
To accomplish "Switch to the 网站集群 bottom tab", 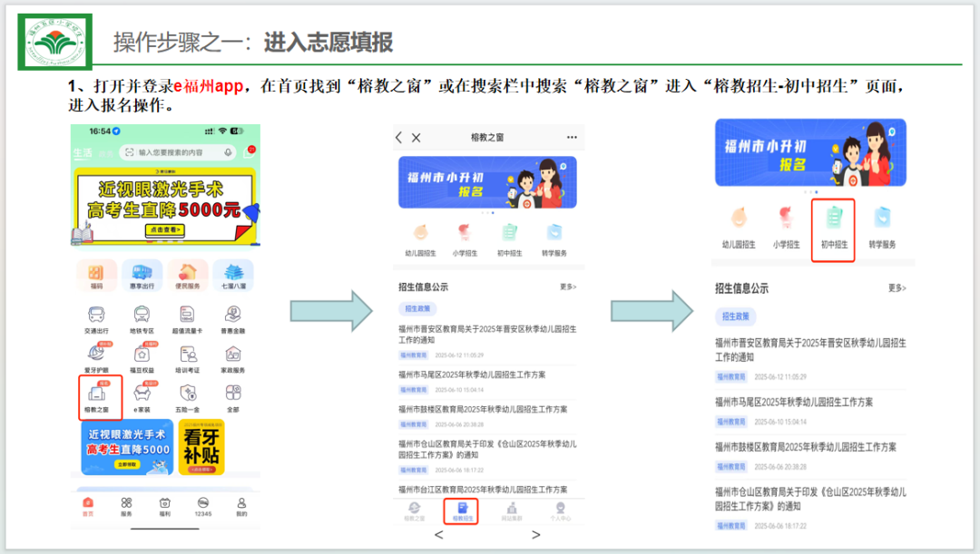I will click(511, 511).
